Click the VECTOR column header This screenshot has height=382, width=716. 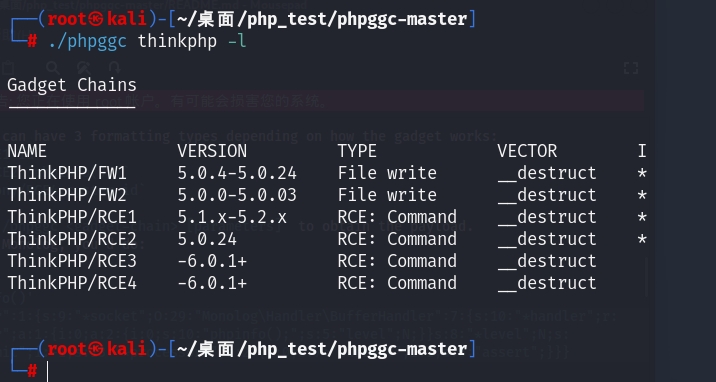527,151
